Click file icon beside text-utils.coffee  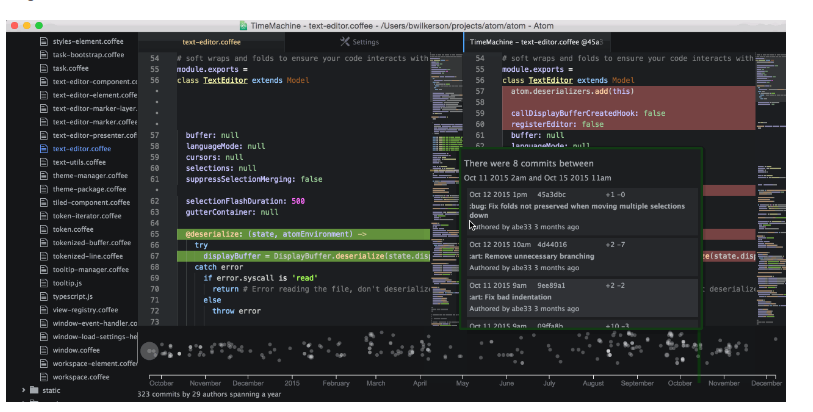click(44, 162)
